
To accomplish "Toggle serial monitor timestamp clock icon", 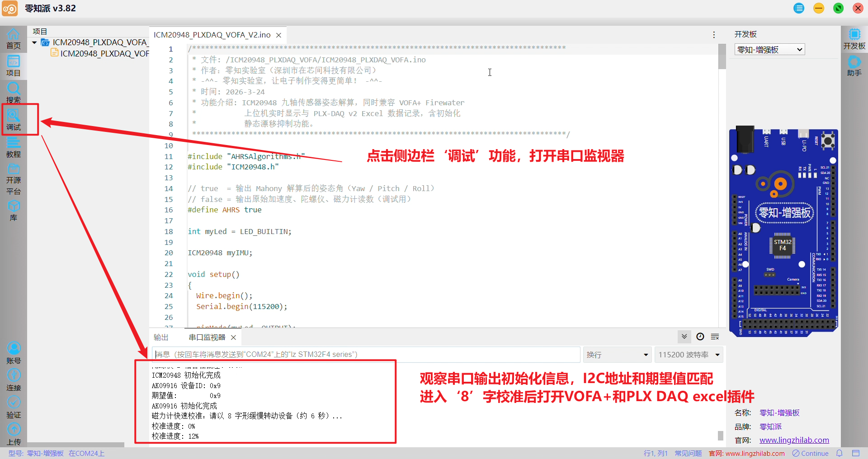I will click(700, 337).
